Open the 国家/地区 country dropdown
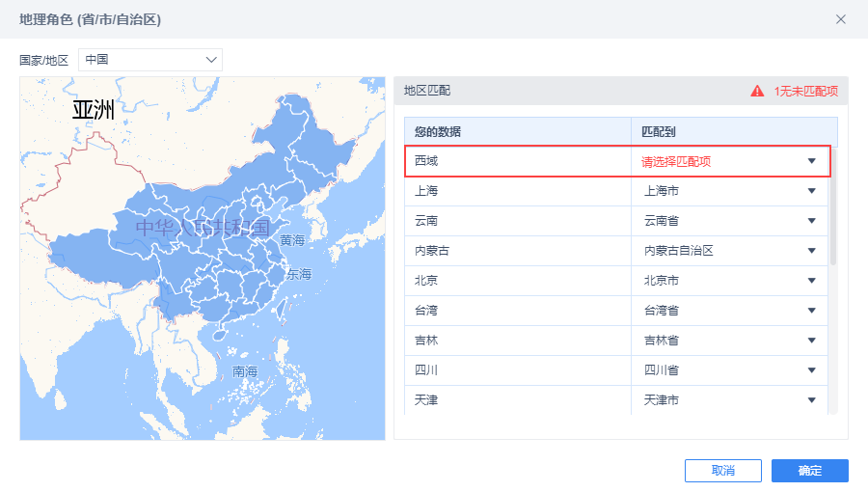 (x=150, y=60)
